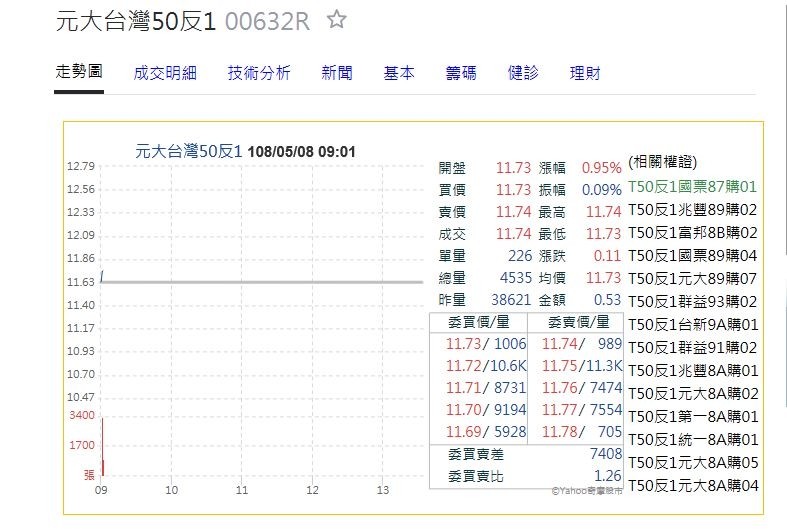787x529 pixels.
Task: Switch to the 成交明細 tab
Action: pos(165,73)
